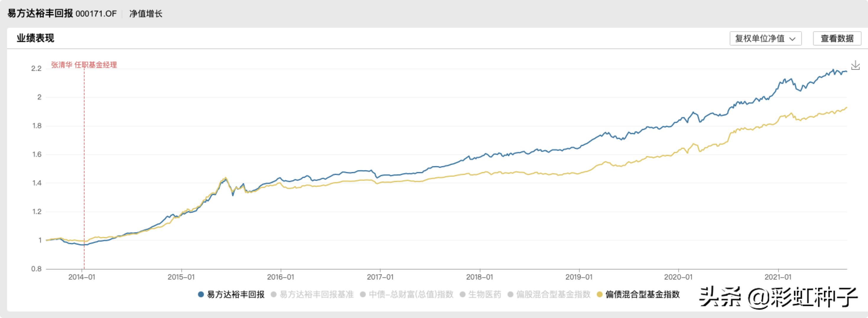Click the 2.2 y-axis label

click(x=36, y=69)
